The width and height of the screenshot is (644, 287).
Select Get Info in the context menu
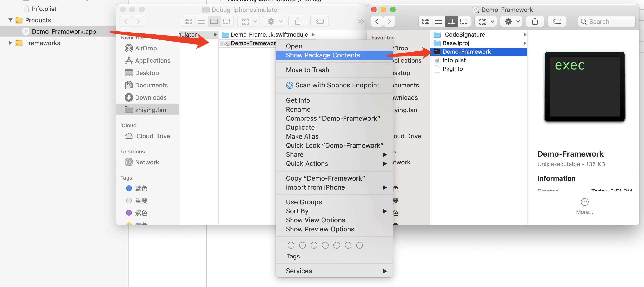(298, 100)
